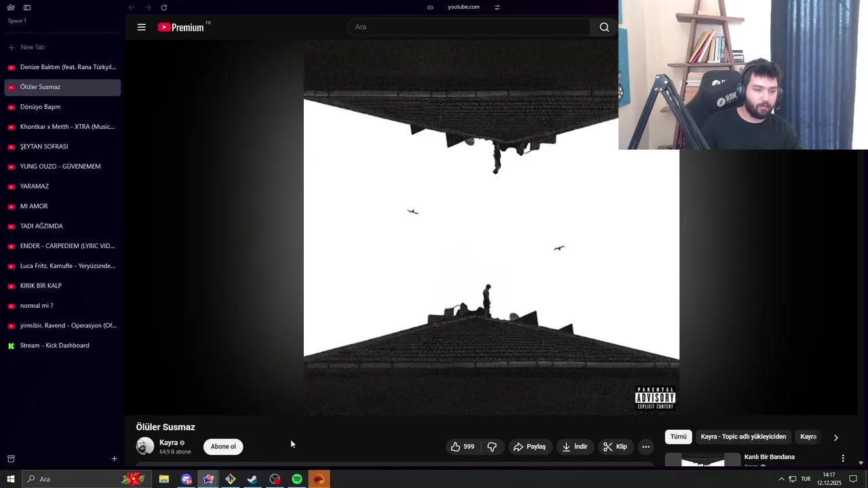868x488 pixels.
Task: Open the 'Khontkar x Metth - XTRA' tab
Action: pyautogui.click(x=62, y=127)
